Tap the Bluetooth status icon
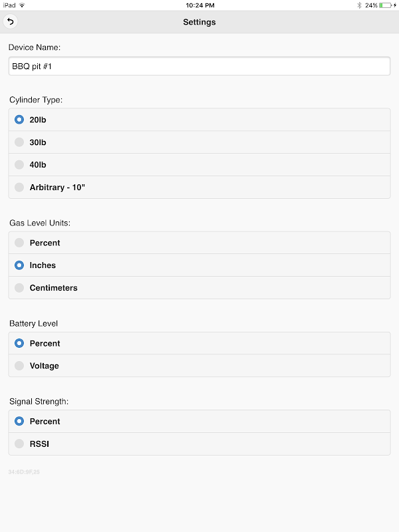399x532 pixels. tap(359, 5)
